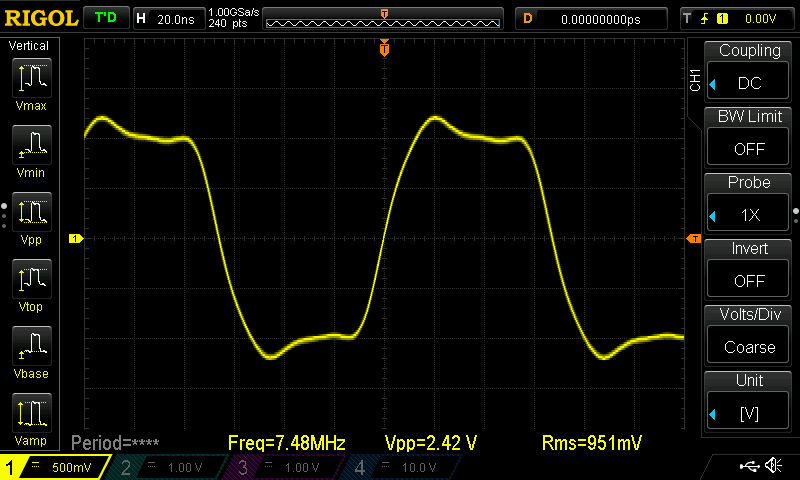Click the trigger level 0.00V readout
The image size is (800, 480).
(x=760, y=19)
